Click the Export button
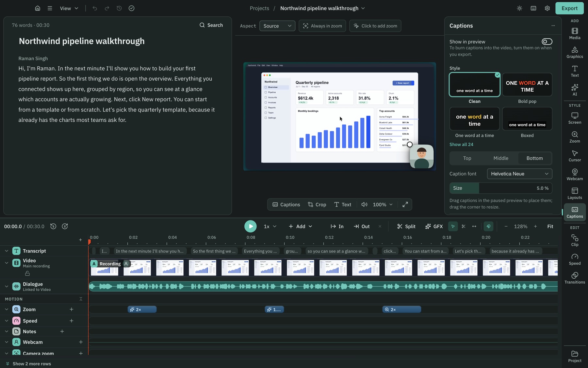This screenshot has width=588, height=368. [569, 8]
